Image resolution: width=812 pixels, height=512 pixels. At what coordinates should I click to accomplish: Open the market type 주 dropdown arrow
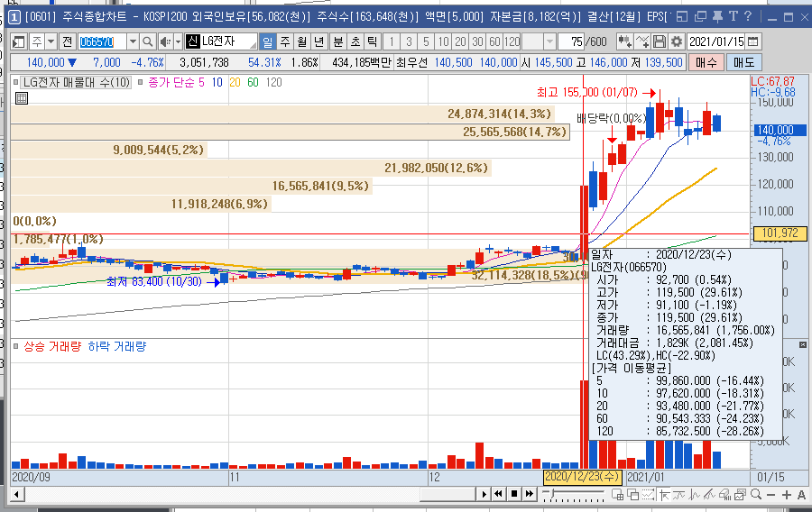click(x=51, y=41)
